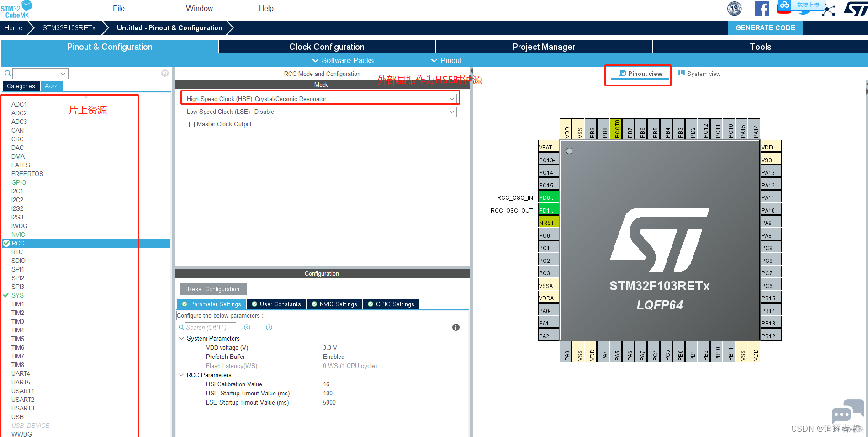This screenshot has height=437, width=868.
Task: Click the Facebook icon in header
Action: click(762, 9)
